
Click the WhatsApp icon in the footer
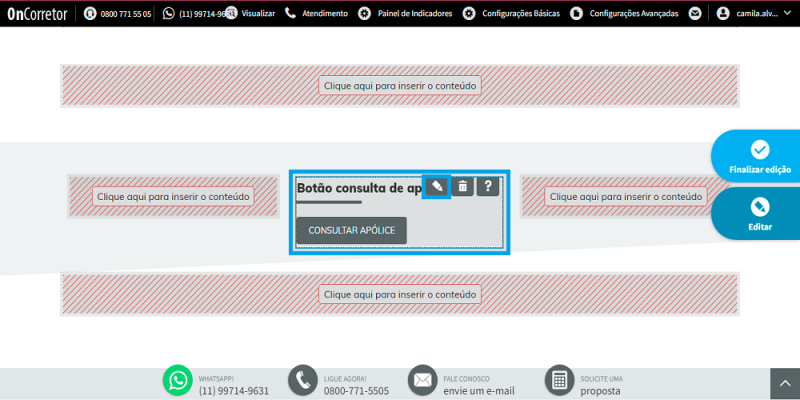click(x=178, y=380)
